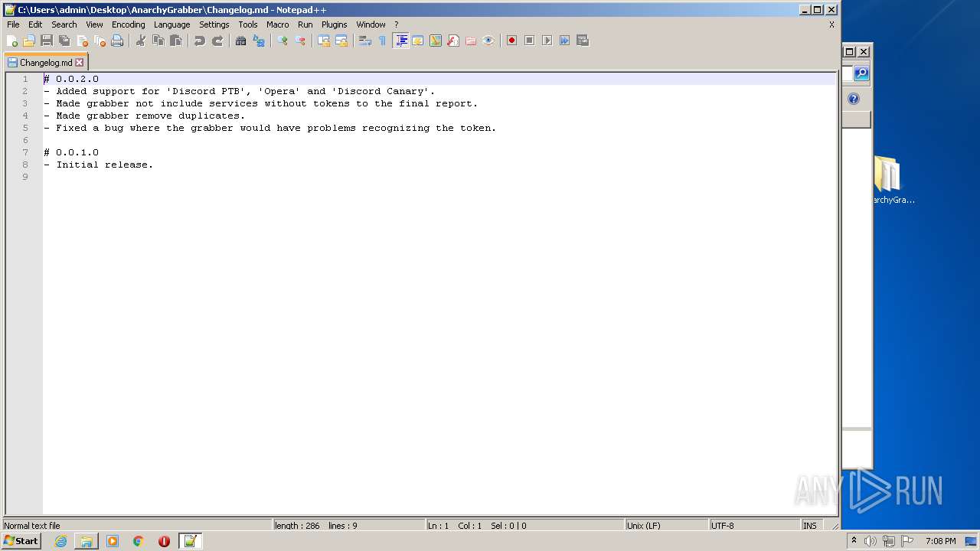980x551 pixels.
Task: Play back the recorded macro
Action: [x=547, y=41]
